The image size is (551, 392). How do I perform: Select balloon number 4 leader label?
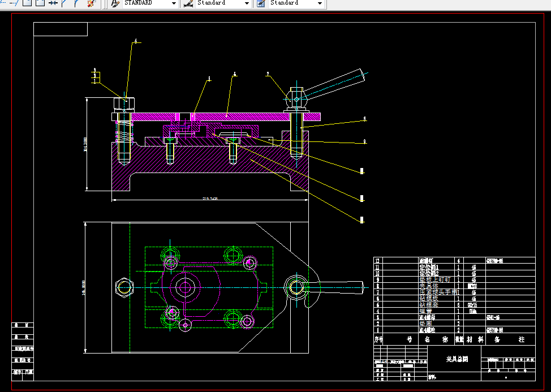click(x=136, y=41)
